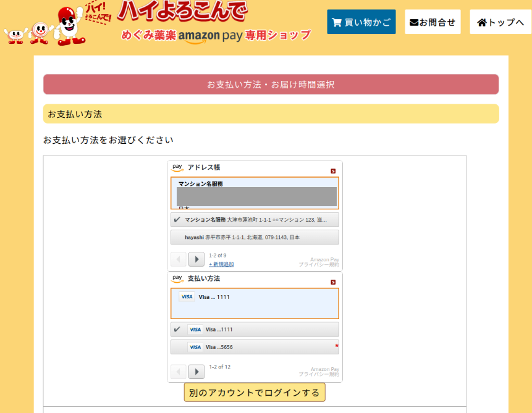Open プライバシー規約 link in address widget
Screen dimensions: 532x413
point(319,264)
